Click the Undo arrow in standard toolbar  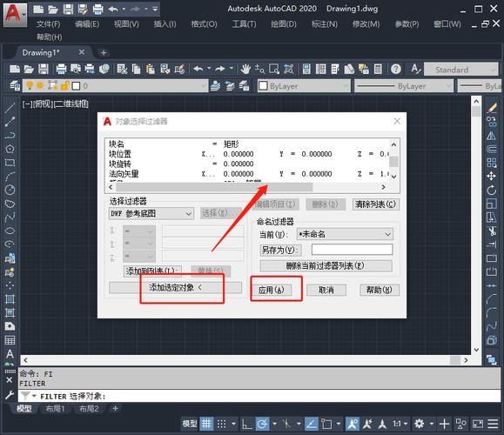pos(198,69)
